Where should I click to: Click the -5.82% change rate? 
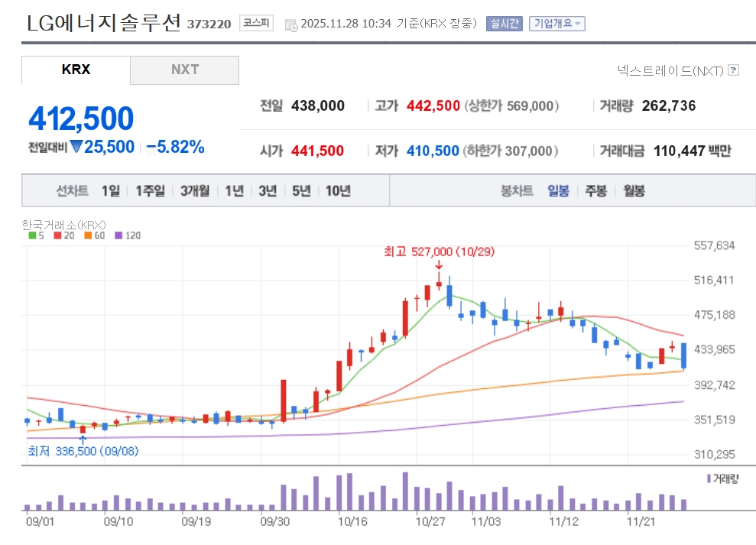[x=176, y=147]
